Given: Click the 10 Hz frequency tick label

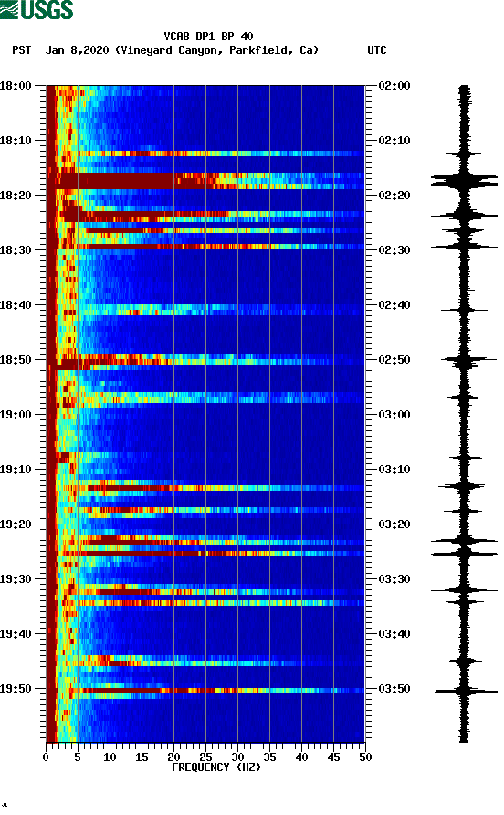Looking at the screenshot, I should point(110,757).
